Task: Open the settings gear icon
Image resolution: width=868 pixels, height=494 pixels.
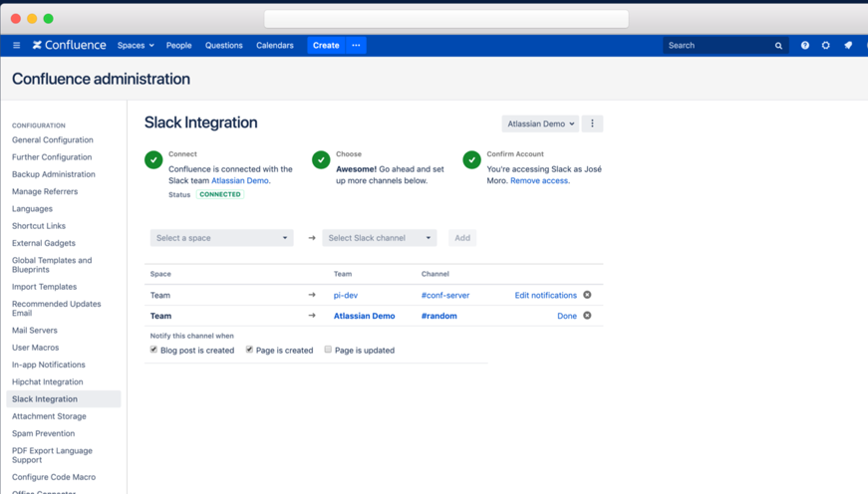Action: point(826,46)
